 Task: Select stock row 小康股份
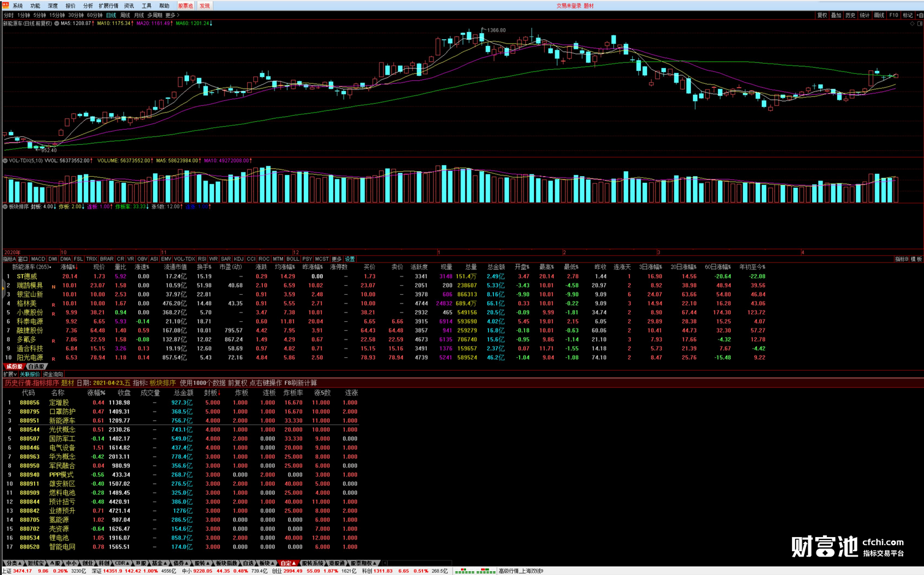[385, 313]
